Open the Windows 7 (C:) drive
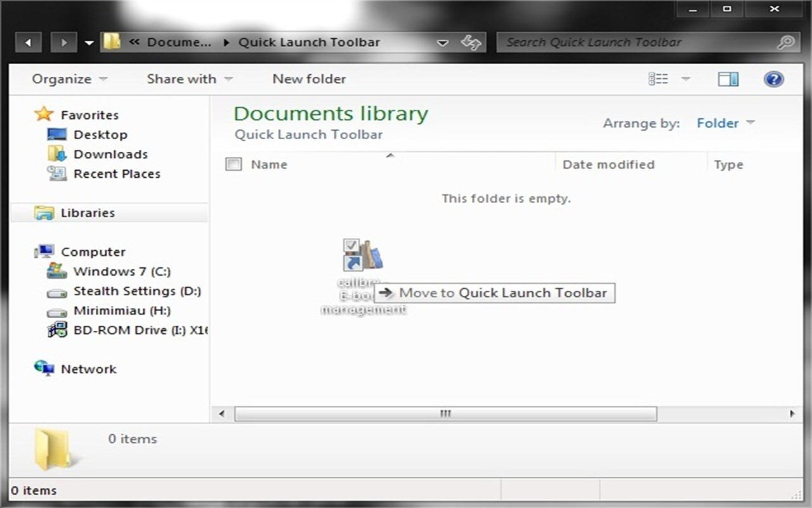This screenshot has width=812, height=508. (122, 272)
